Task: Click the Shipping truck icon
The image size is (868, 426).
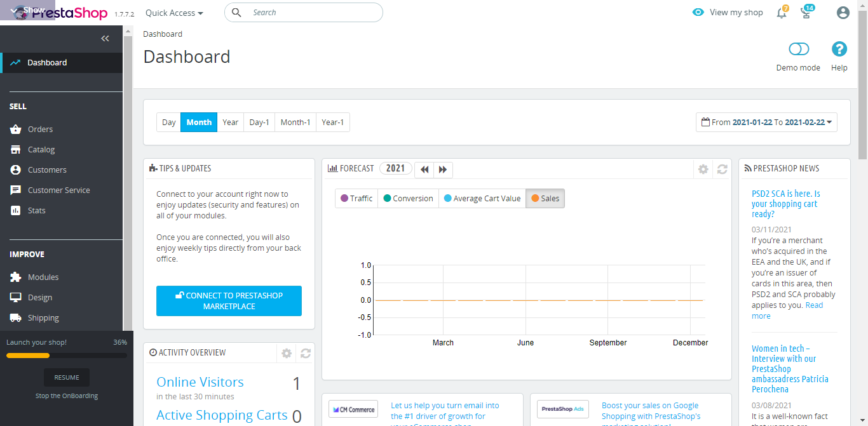Action: click(15, 318)
